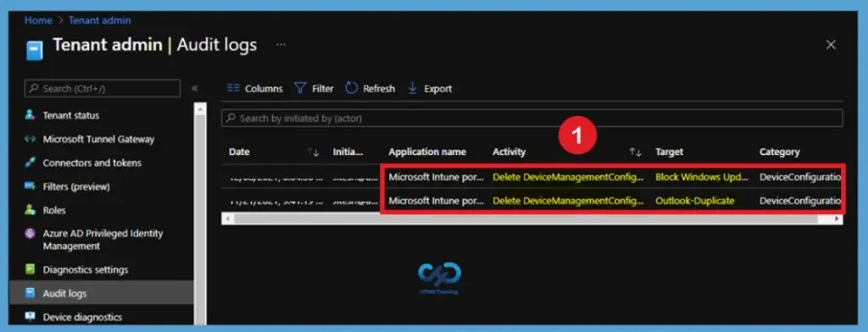Click the Diagnostics settings icon
This screenshot has height=332, width=868.
(x=30, y=269)
